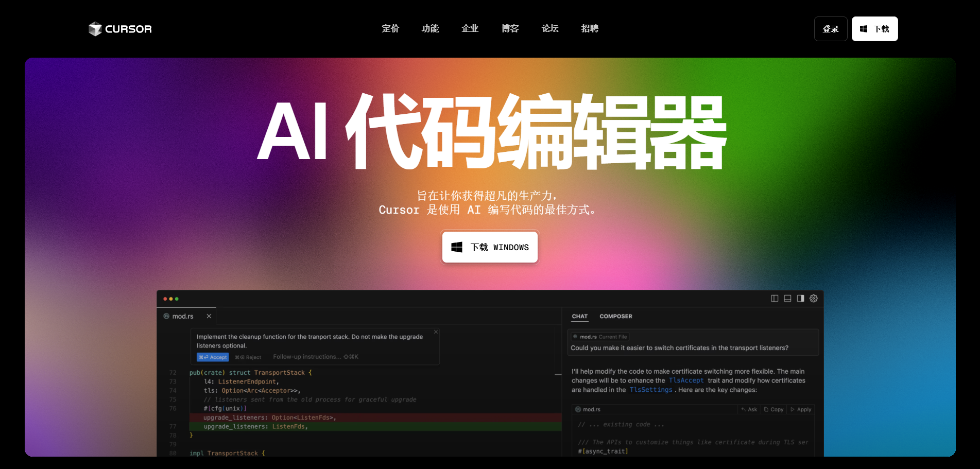Viewport: 980px width, 469px height.
Task: Click the 登录 login button
Action: [831, 29]
